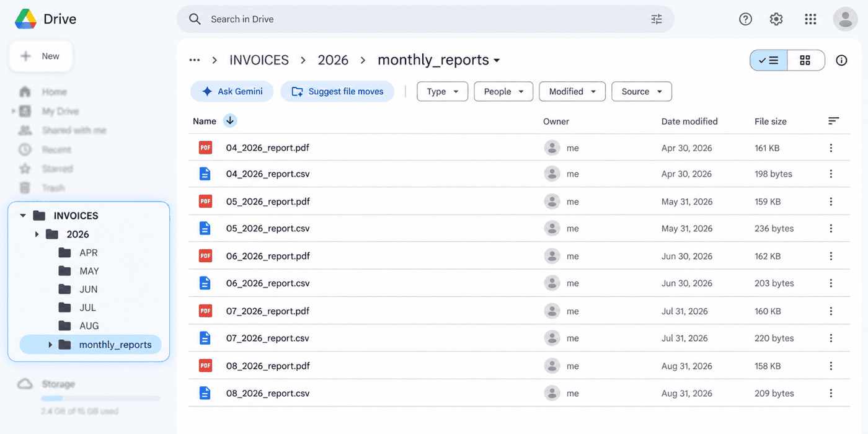This screenshot has height=434, width=868.
Task: Expand monthly_reports folder arrow in sidebar
Action: (50, 345)
